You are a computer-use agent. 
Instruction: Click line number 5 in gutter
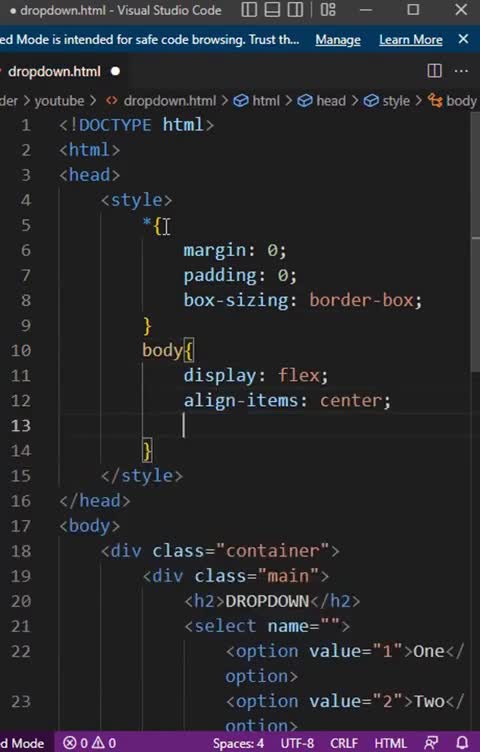click(x=26, y=225)
